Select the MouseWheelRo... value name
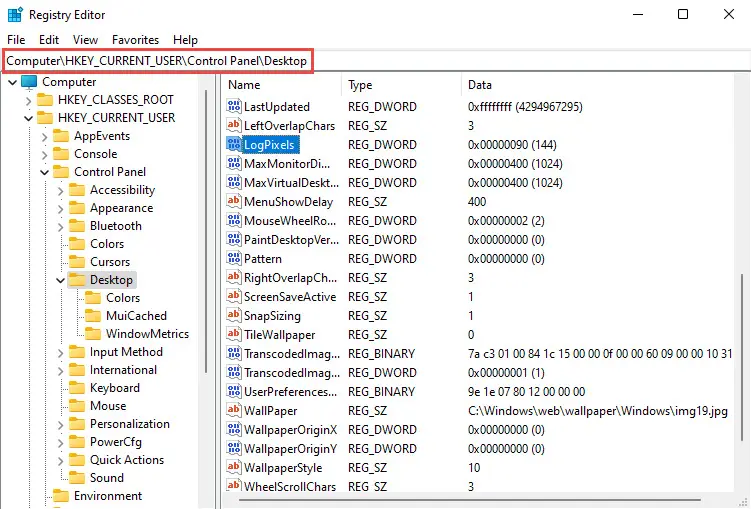 click(x=290, y=221)
